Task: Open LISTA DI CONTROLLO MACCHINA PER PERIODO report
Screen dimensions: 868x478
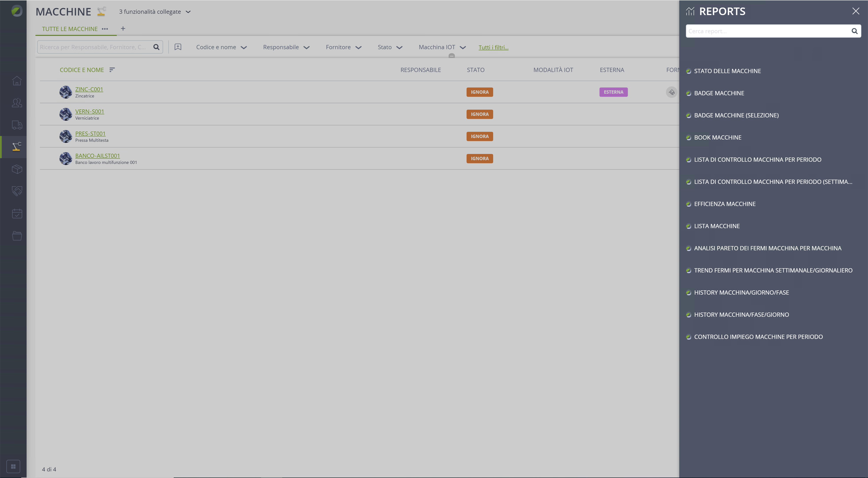Action: (x=757, y=160)
